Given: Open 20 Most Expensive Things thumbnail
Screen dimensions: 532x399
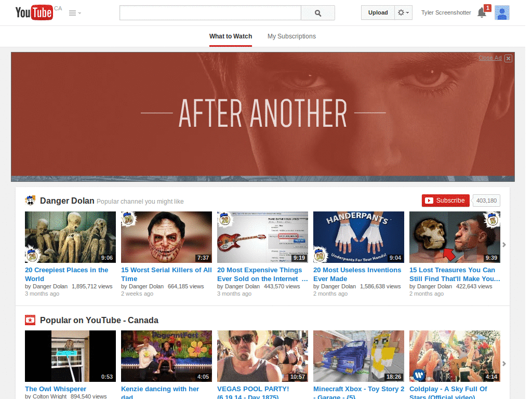Looking at the screenshot, I should (262, 237).
